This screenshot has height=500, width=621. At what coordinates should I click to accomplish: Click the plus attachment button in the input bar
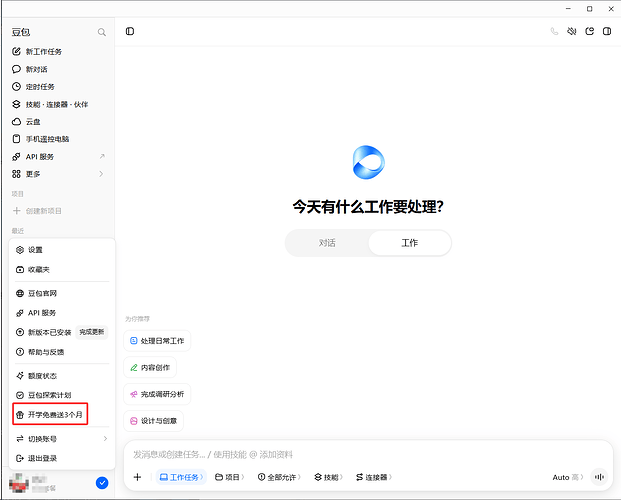137,477
